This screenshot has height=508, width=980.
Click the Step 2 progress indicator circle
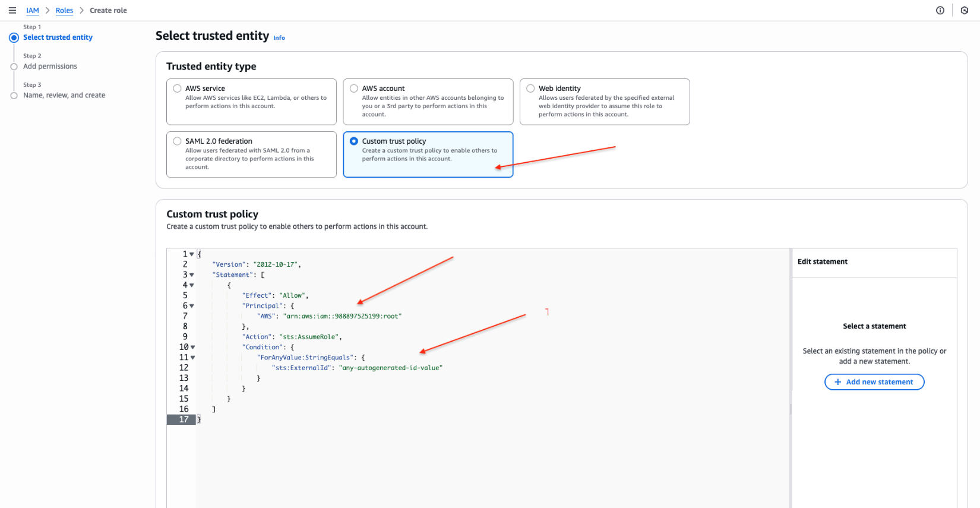coord(14,67)
